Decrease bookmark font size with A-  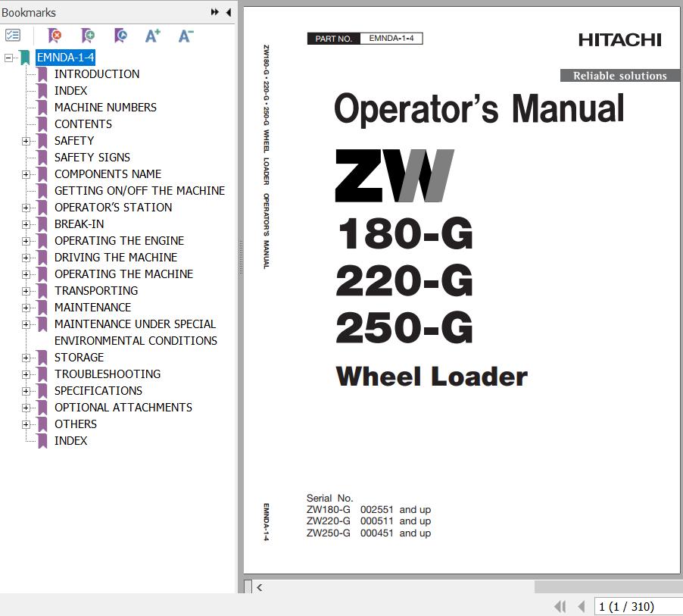coord(186,35)
